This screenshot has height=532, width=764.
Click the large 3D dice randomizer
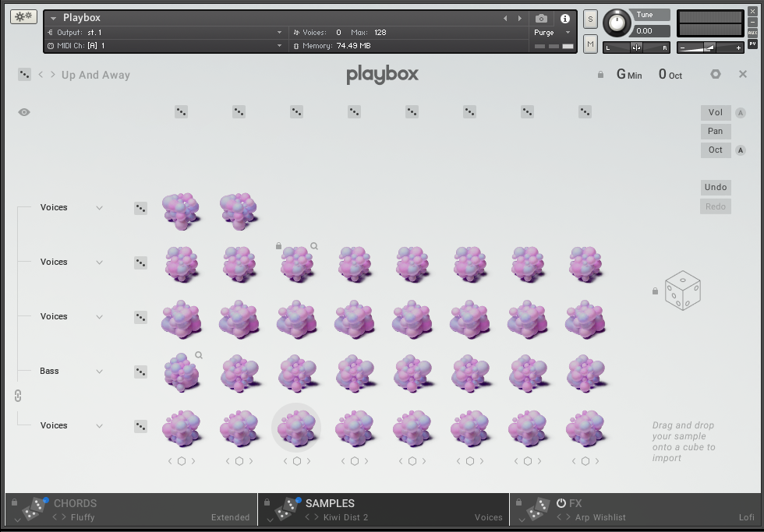tap(683, 291)
